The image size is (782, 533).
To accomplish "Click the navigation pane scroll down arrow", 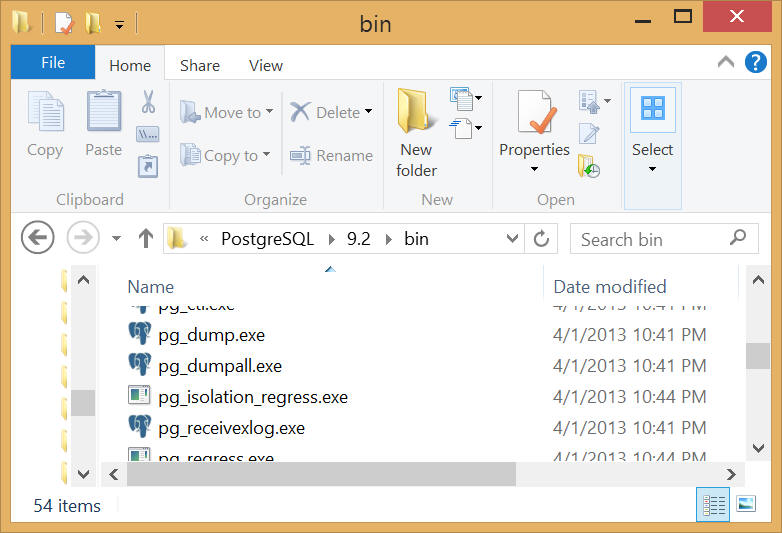I will (83, 474).
